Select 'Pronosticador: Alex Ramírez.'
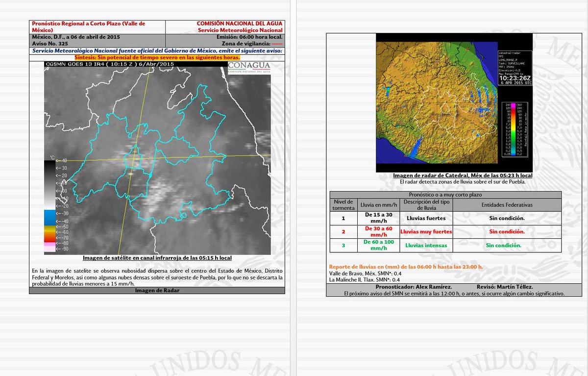 (413, 286)
